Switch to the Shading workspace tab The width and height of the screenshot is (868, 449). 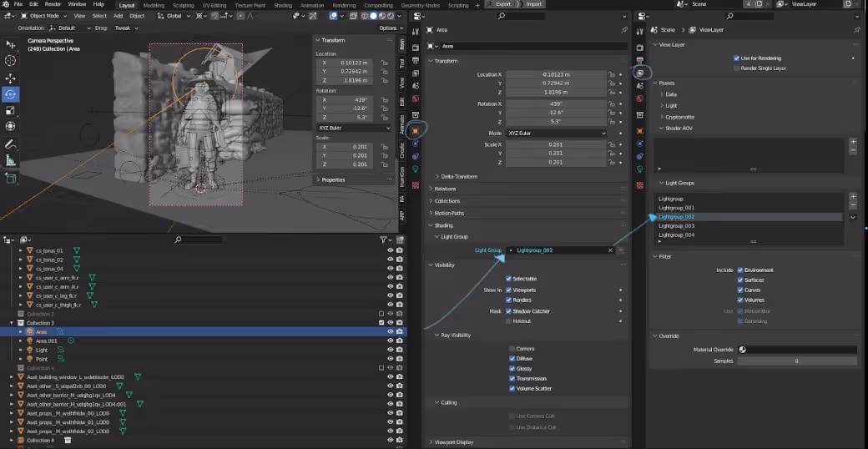[x=283, y=5]
